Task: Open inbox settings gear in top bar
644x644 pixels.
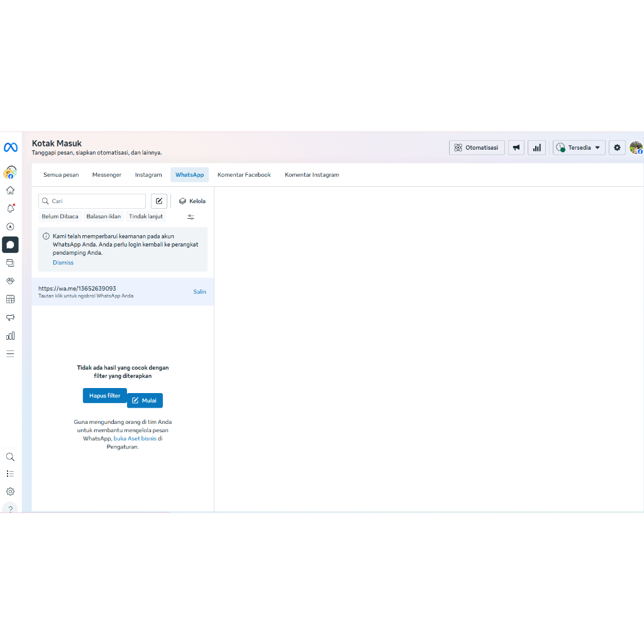Action: 617,148
